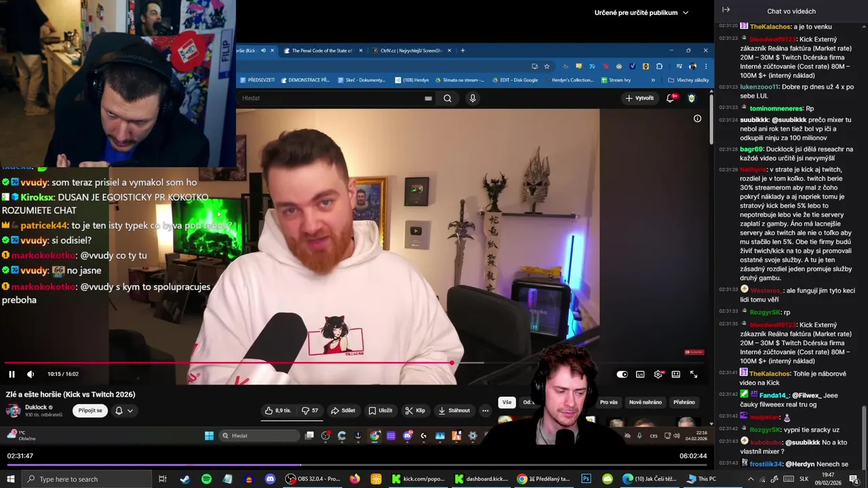Open YouTube notifications bell with 9+ badge
Viewport: 868px width, 488px height.
tap(671, 98)
